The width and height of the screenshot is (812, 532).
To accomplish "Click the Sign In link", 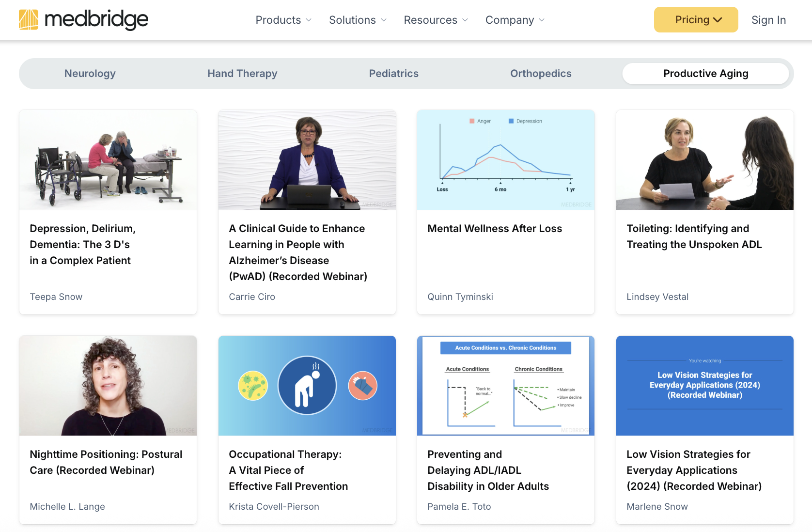I will [x=768, y=20].
